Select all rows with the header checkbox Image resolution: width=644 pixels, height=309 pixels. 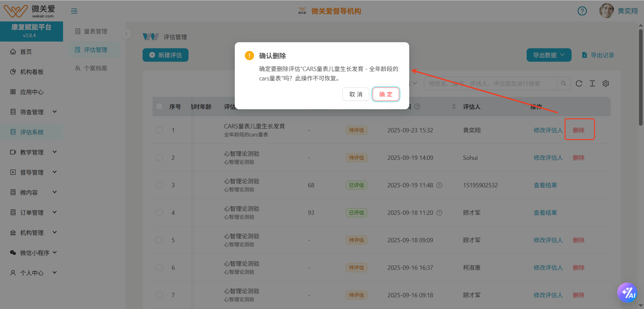[x=159, y=106]
